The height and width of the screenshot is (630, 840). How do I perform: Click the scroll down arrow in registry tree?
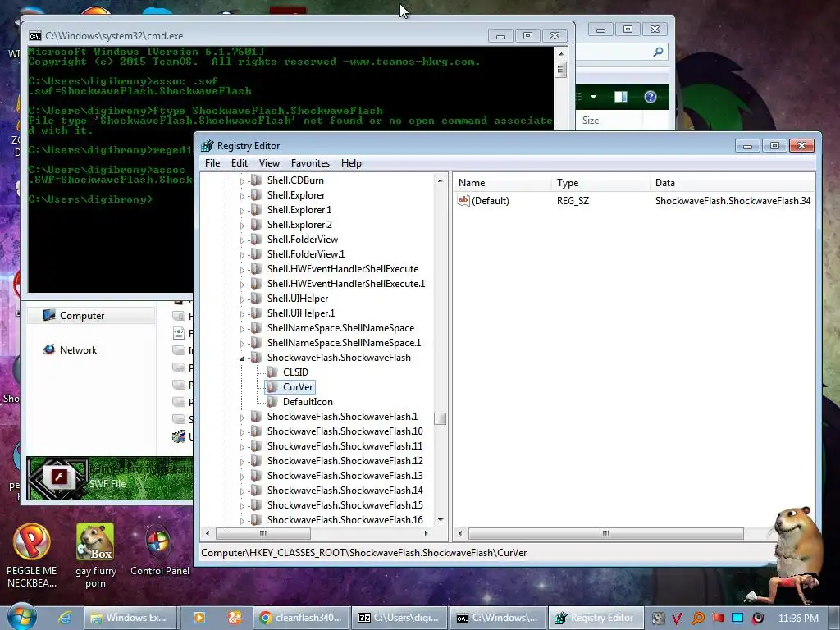pos(441,519)
